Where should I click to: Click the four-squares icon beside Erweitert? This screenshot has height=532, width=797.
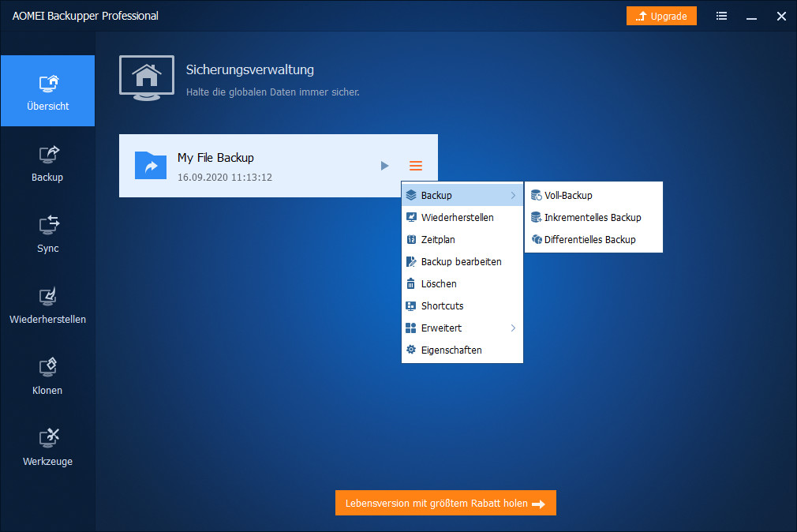coord(410,328)
